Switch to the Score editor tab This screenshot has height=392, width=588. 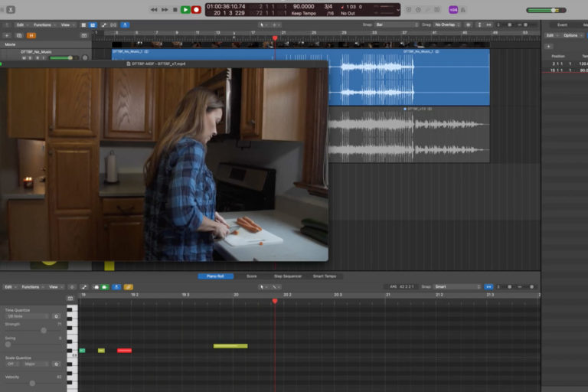click(x=251, y=276)
